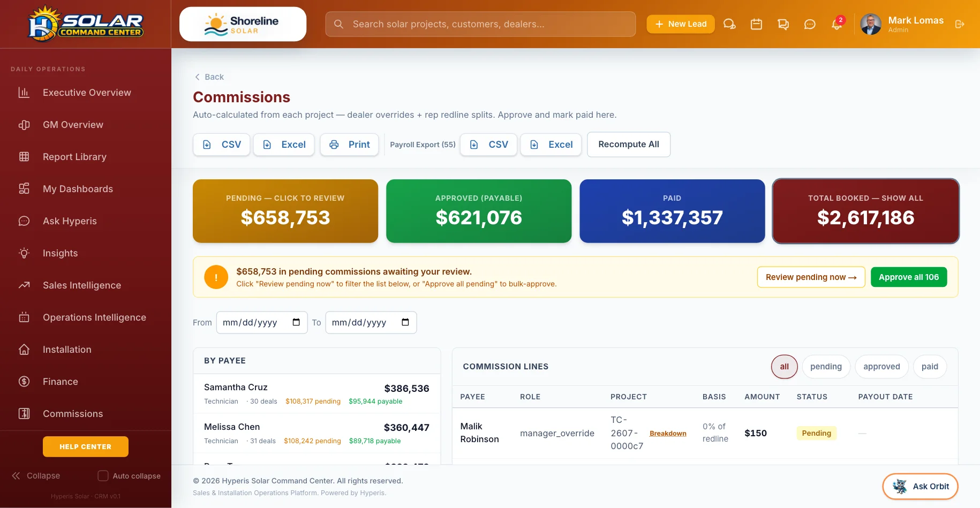Click the Operations Intelligence icon

24,317
